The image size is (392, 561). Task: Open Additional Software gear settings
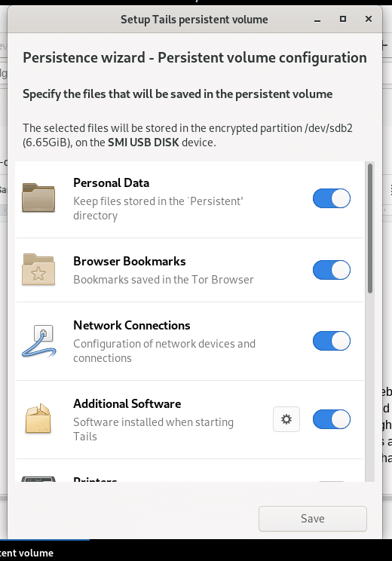tap(286, 419)
